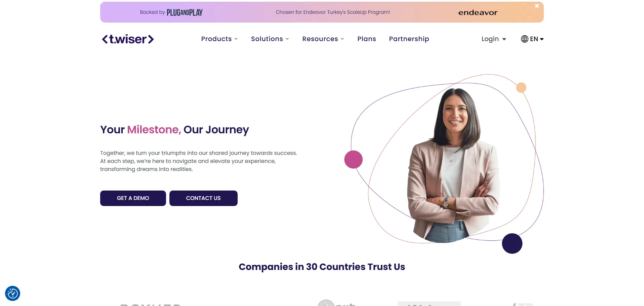Viewport: 644px width, 306px height.
Task: Click the t.wiser logo
Action: (128, 39)
